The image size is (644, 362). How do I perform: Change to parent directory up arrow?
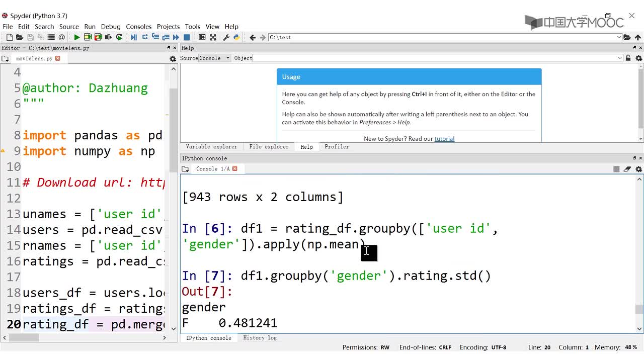click(x=637, y=37)
